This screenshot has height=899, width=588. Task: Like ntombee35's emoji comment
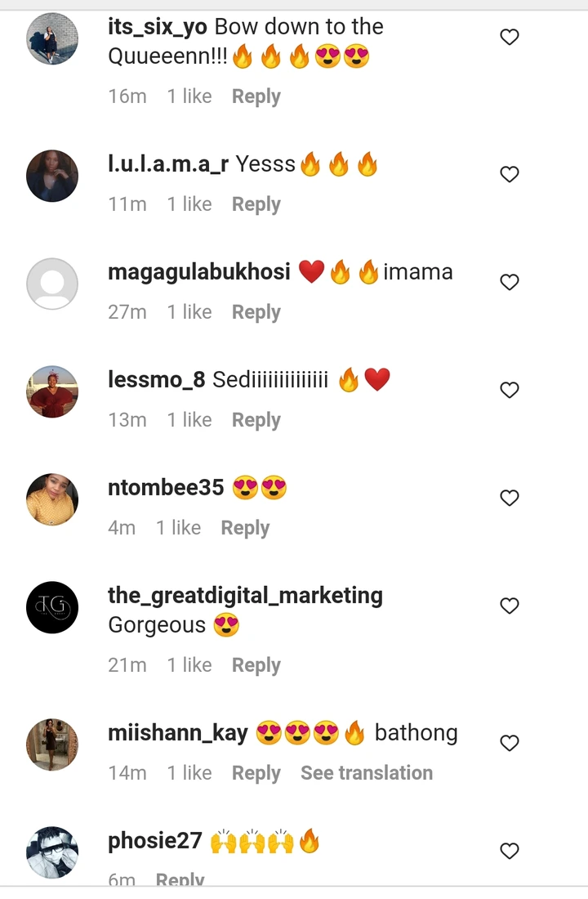pyautogui.click(x=510, y=498)
